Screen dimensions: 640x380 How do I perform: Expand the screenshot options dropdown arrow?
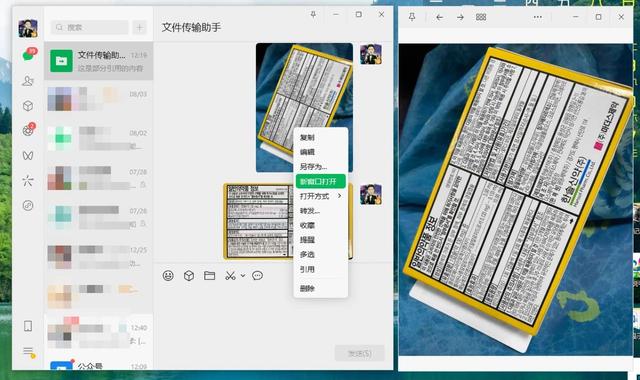coord(243,276)
